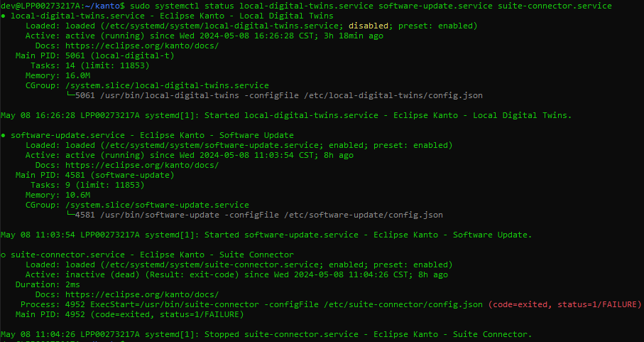Screen dimensions: 644x342
Task: Click '/etc/suite-connector/config.json' path
Action: 403,304
